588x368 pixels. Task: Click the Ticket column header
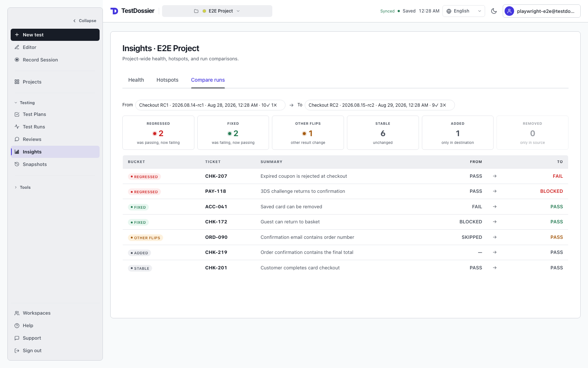click(213, 162)
